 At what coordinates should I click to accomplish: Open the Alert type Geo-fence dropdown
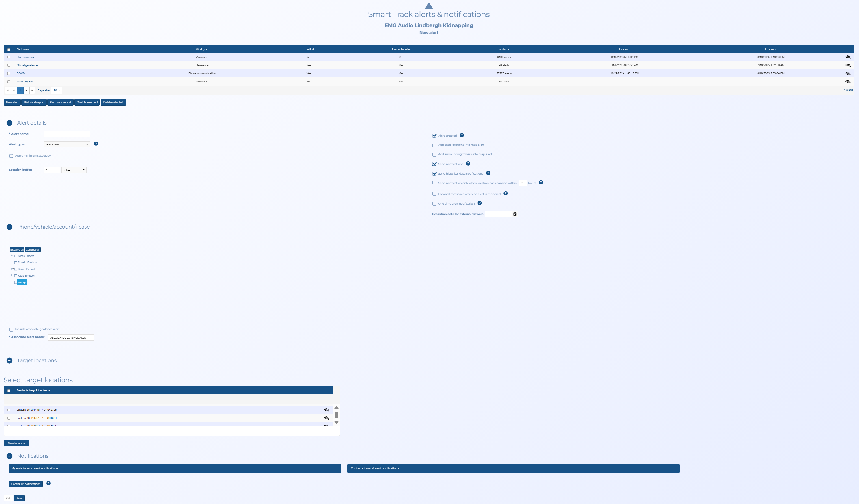[x=67, y=144]
